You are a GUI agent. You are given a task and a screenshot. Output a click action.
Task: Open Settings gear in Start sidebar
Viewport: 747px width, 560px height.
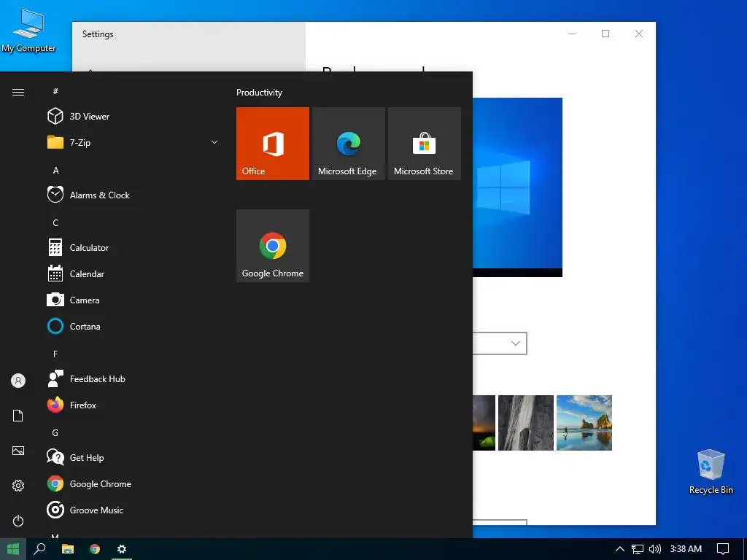coord(18,486)
